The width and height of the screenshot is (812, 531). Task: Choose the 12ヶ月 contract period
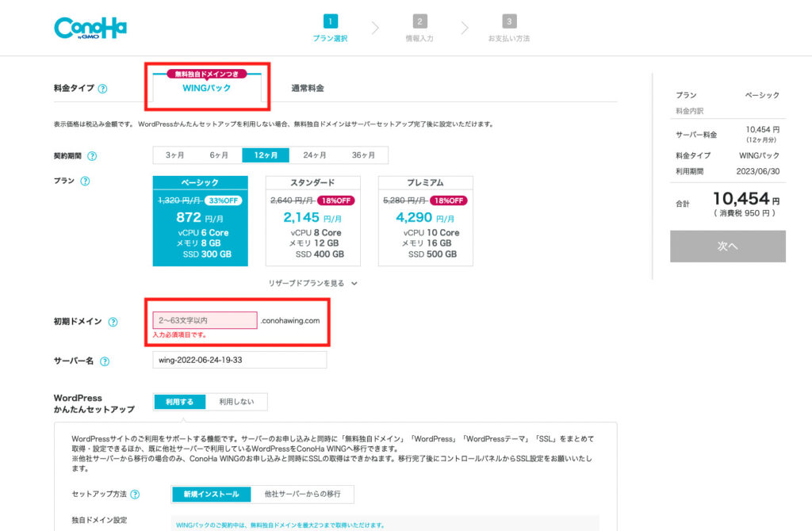point(266,155)
